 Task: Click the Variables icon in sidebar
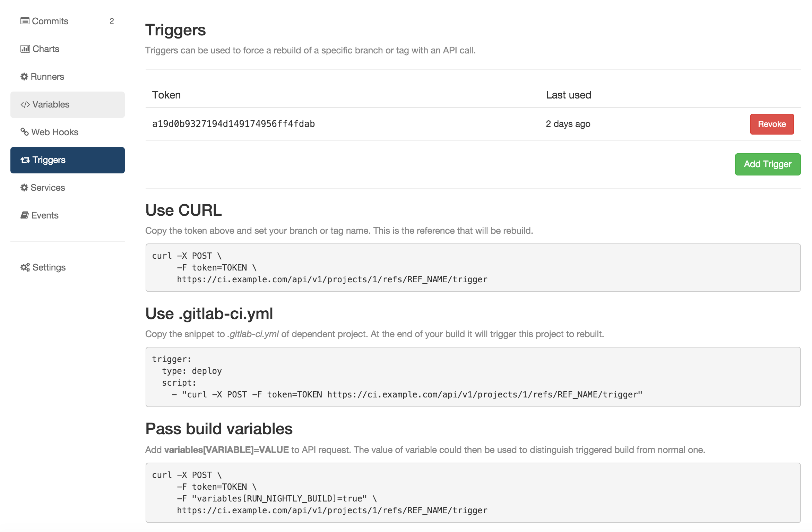click(x=24, y=103)
